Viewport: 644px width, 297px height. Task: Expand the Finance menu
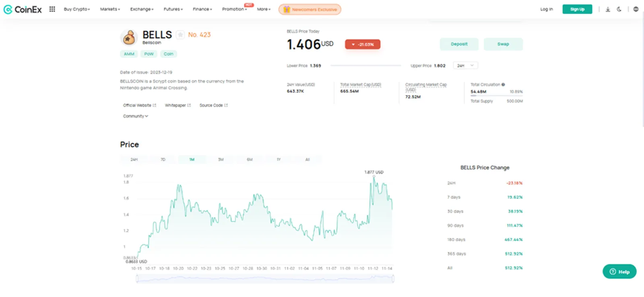[202, 9]
